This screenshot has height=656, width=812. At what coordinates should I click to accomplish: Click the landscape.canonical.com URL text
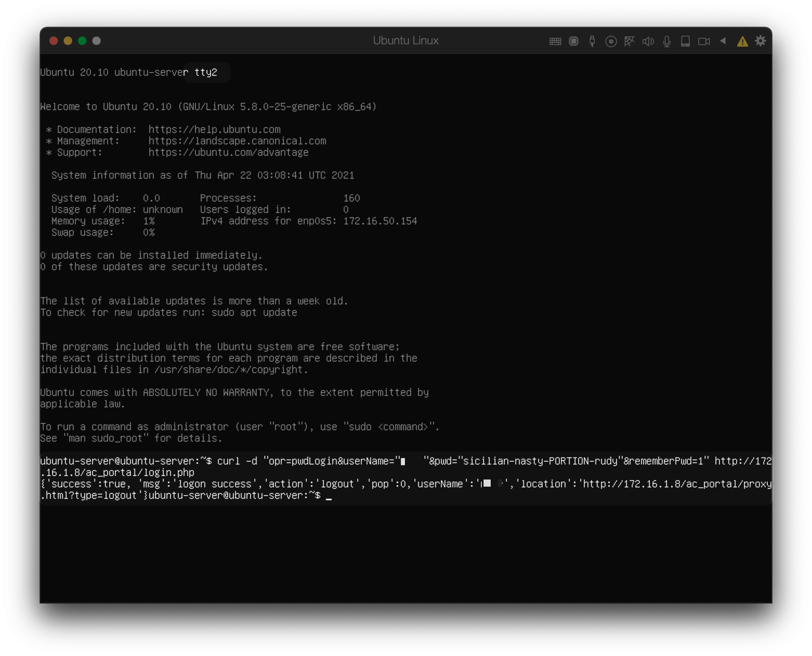[x=237, y=141]
